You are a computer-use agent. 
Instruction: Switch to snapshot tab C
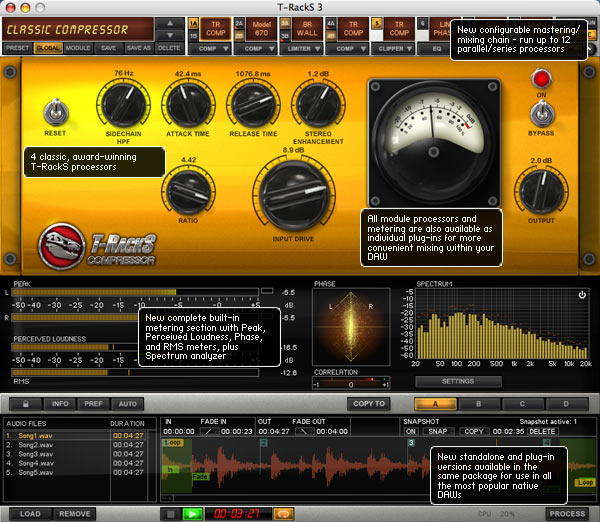(x=523, y=404)
